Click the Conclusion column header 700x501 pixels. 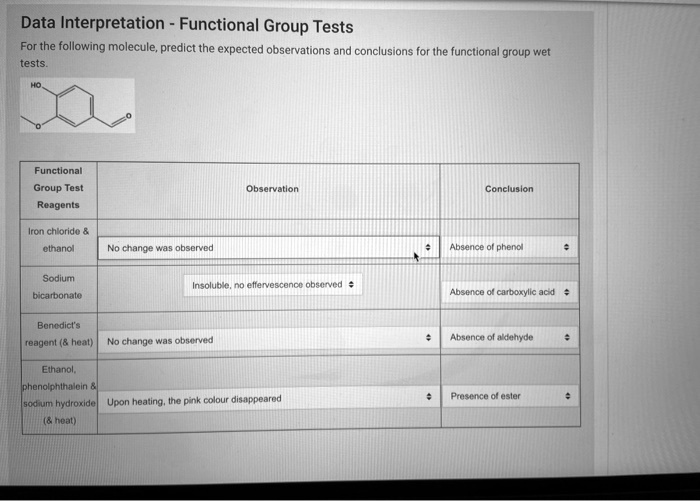pos(509,189)
